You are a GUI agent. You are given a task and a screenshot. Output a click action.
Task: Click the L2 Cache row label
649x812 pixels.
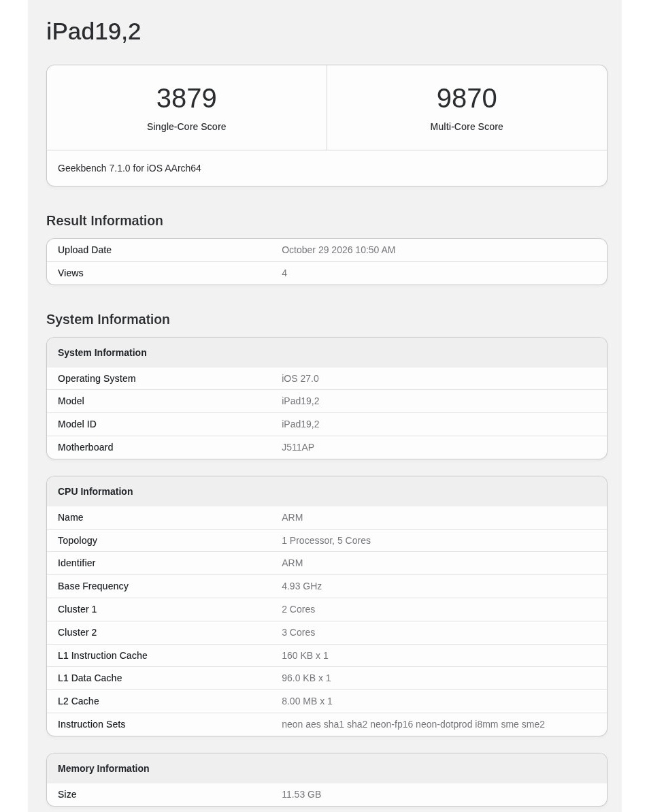coord(78,701)
